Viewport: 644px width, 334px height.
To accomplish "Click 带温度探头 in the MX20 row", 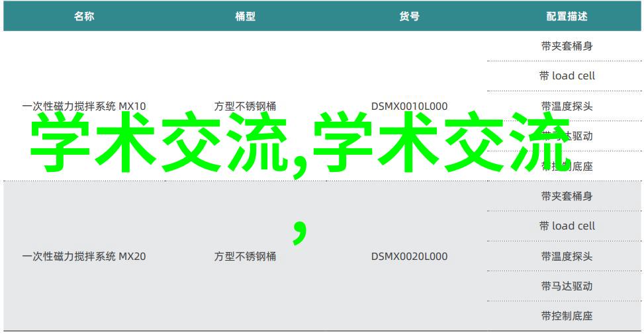I will coord(567,257).
